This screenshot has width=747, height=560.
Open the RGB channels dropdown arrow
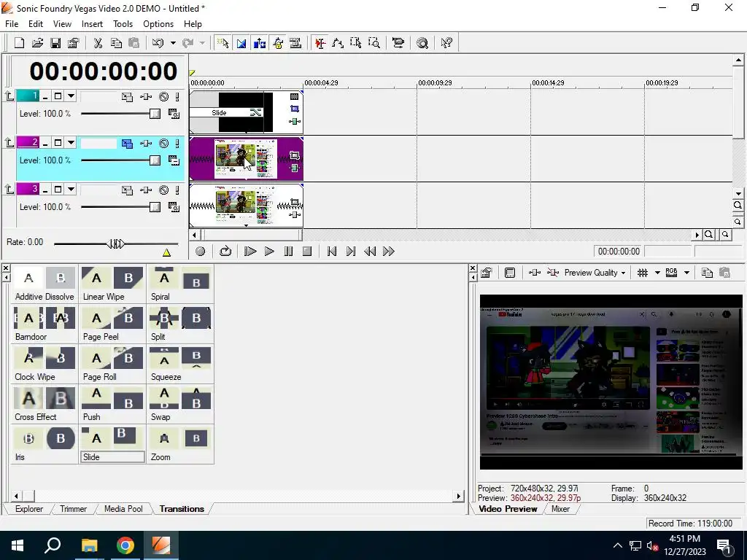pyautogui.click(x=686, y=273)
